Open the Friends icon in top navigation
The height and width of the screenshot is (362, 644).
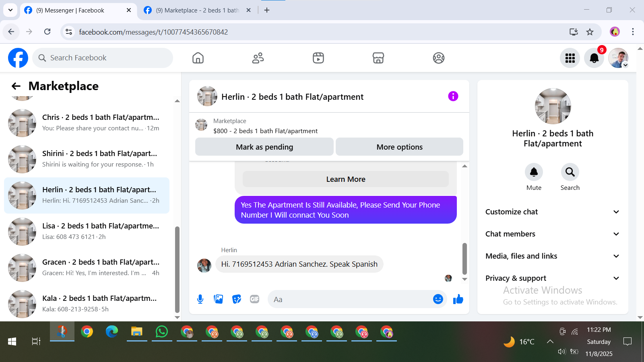[x=258, y=58]
